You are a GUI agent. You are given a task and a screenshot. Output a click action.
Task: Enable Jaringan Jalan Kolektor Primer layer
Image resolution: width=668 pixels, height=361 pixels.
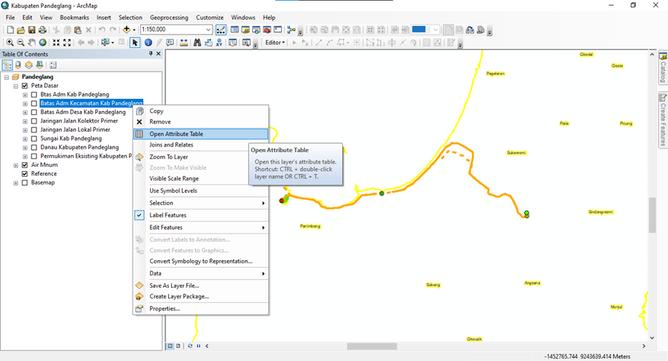(34, 121)
